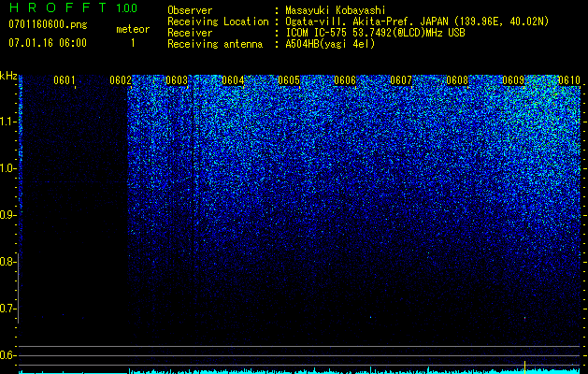Click the yellow power spike near 0609
Image resolution: width=588 pixels, height=374 pixels.
coord(524,367)
